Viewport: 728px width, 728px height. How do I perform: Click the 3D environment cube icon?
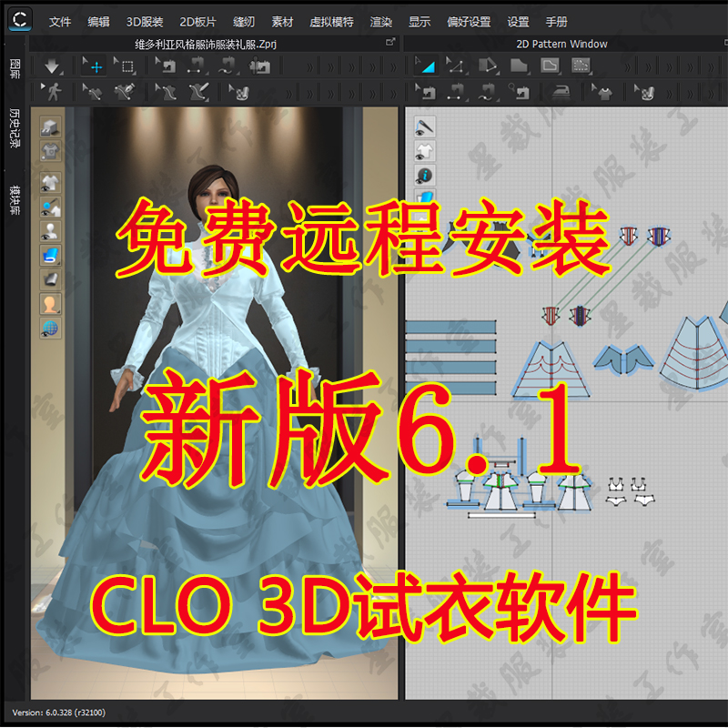(x=50, y=126)
